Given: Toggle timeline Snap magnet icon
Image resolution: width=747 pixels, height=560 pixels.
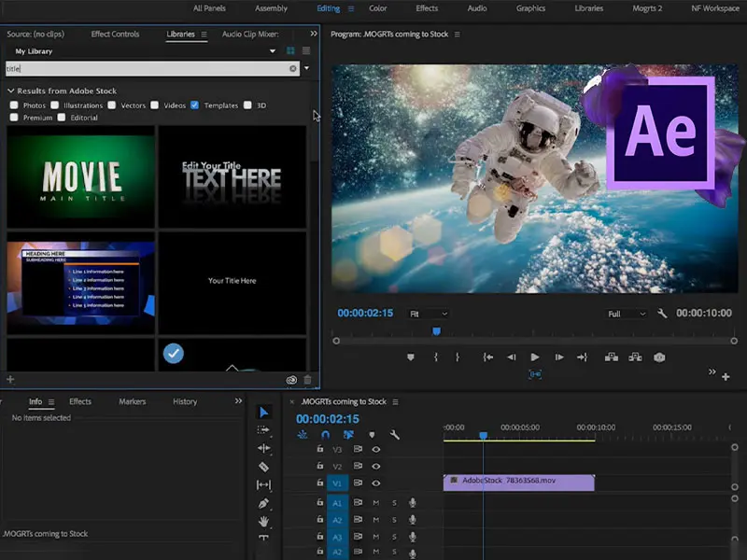Looking at the screenshot, I should tap(325, 435).
